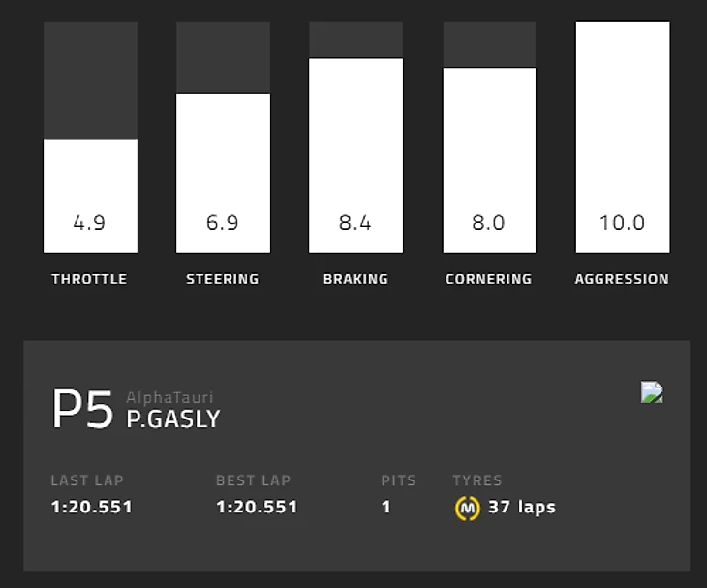Image resolution: width=707 pixels, height=588 pixels.
Task: Click the P5 position indicator
Action: pyautogui.click(x=83, y=410)
